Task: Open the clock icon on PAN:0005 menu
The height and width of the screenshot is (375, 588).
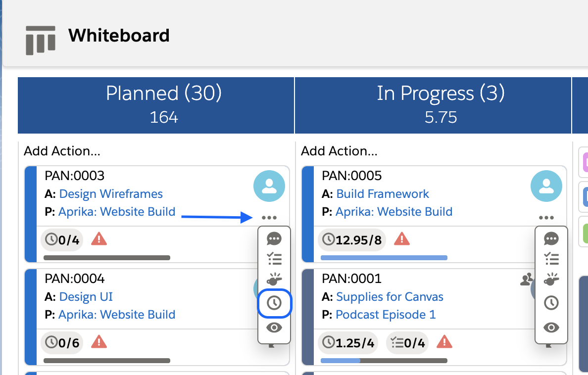Action: [551, 303]
